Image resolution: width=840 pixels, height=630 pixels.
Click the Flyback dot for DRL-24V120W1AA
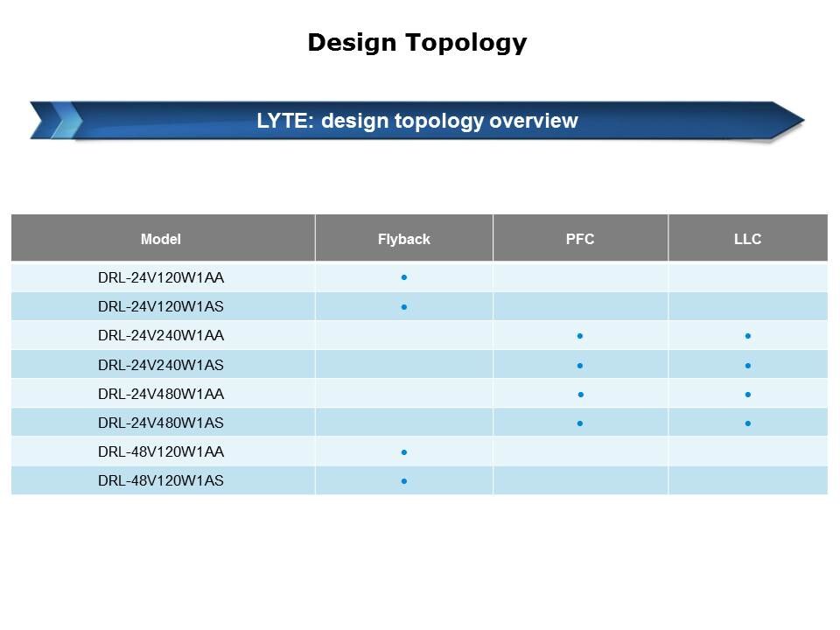[x=403, y=277]
